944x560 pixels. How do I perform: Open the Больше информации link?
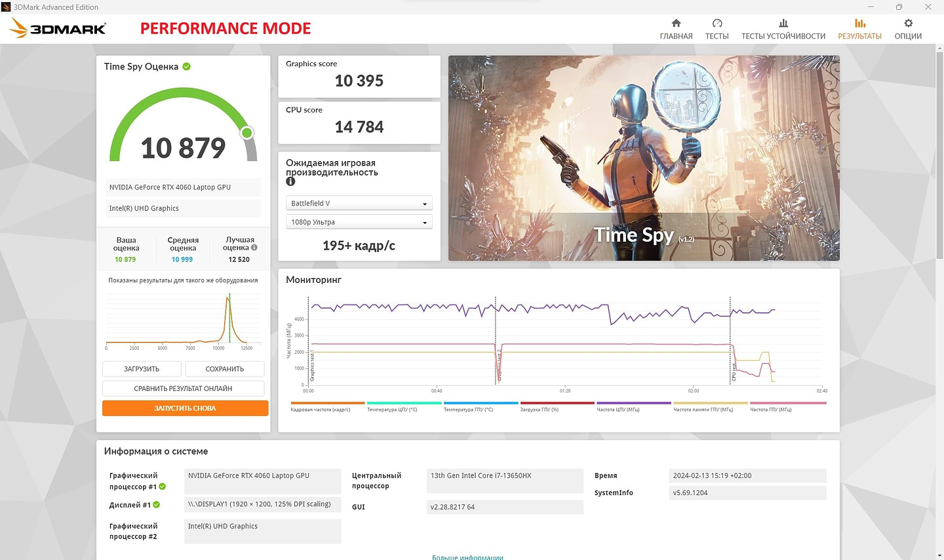point(467,557)
